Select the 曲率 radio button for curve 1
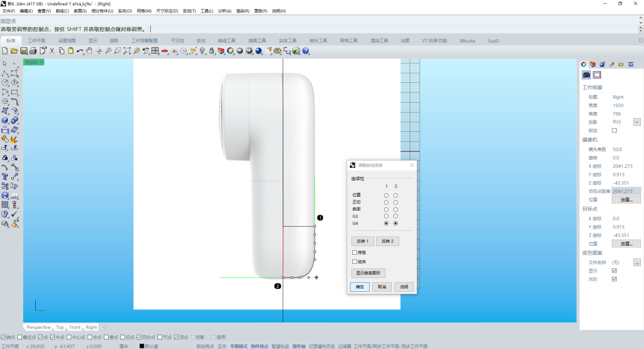The height and width of the screenshot is (349, 644). [386, 209]
